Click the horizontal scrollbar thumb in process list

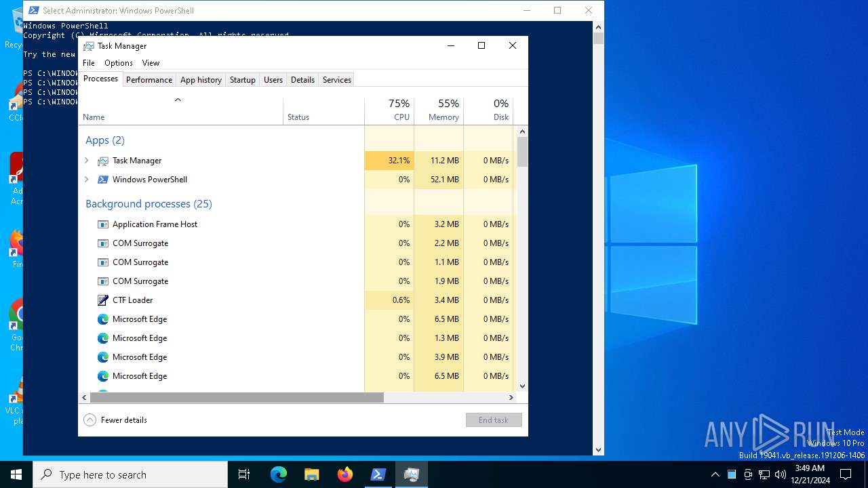tap(237, 398)
